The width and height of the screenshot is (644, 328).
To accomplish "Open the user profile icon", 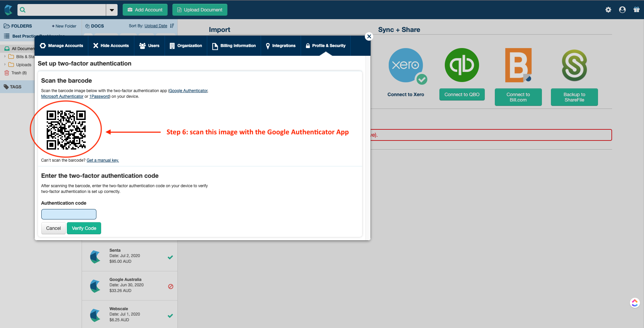I will click(x=622, y=10).
